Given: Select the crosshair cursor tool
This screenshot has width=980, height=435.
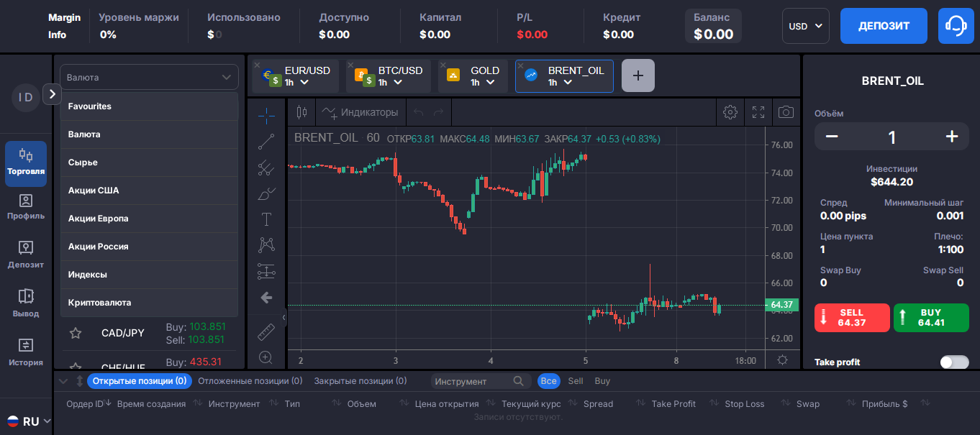Looking at the screenshot, I should pyautogui.click(x=266, y=115).
